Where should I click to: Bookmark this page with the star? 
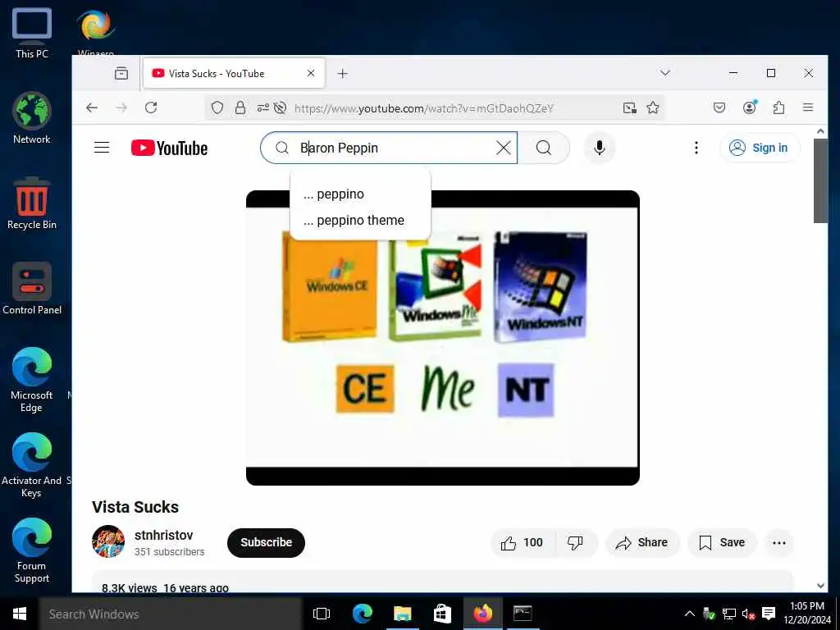pos(652,107)
